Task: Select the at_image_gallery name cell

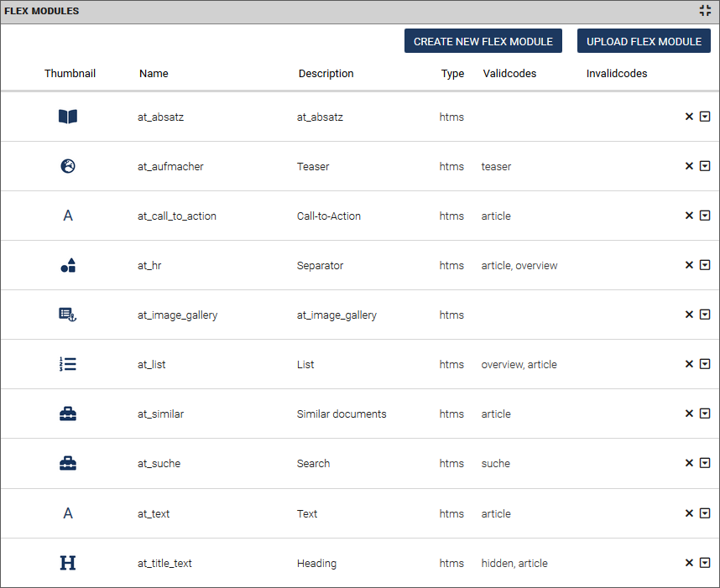Action: tap(178, 315)
